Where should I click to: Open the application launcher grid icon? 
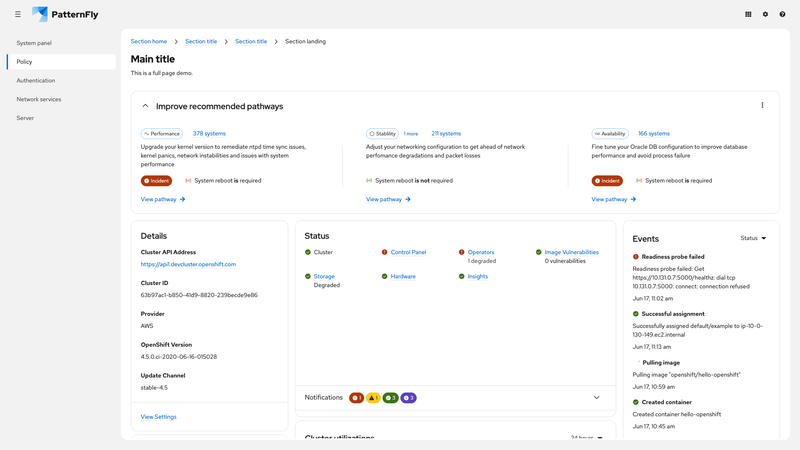pyautogui.click(x=748, y=14)
